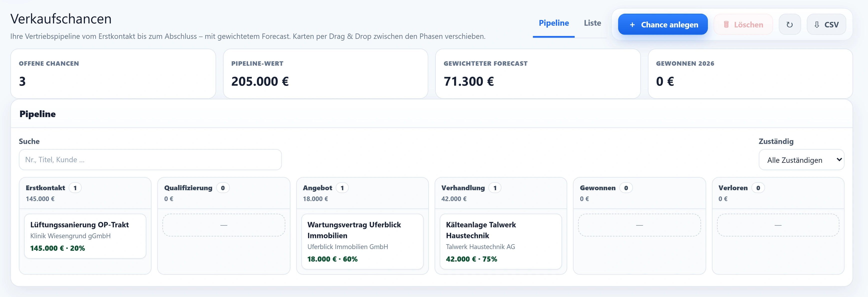Switch to the Pipeline tab

(x=554, y=23)
